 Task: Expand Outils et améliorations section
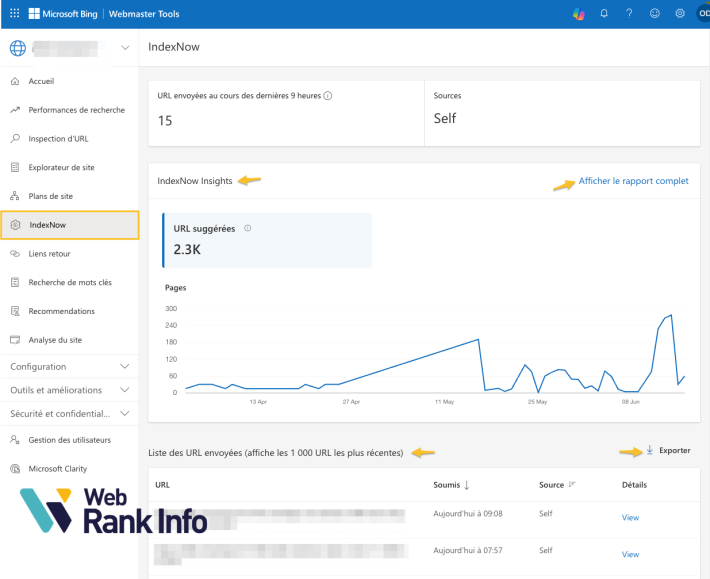tap(70, 390)
